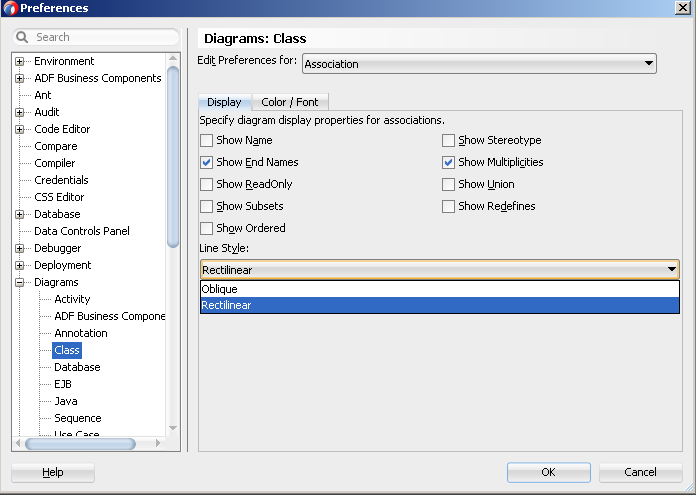Select Class under Diagrams
696x495 pixels.
67,350
